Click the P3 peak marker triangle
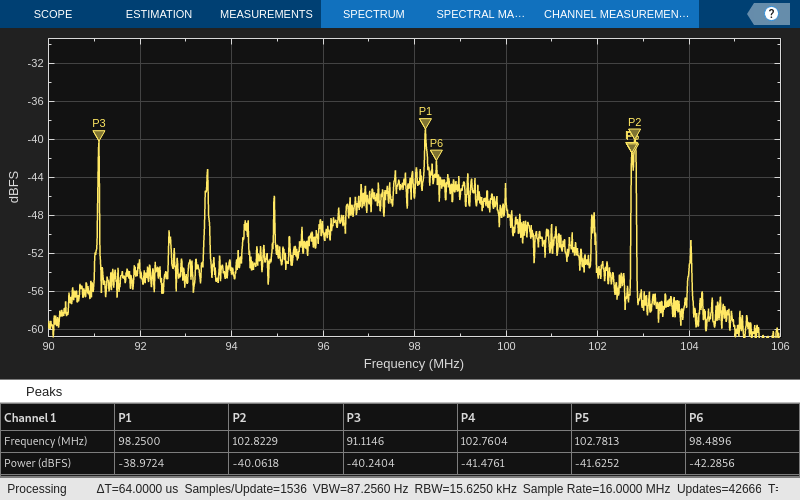This screenshot has width=800, height=500. 98,135
